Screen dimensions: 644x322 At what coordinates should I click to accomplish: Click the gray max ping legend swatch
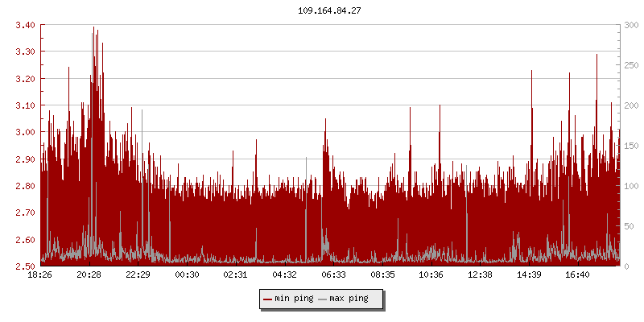(x=323, y=299)
